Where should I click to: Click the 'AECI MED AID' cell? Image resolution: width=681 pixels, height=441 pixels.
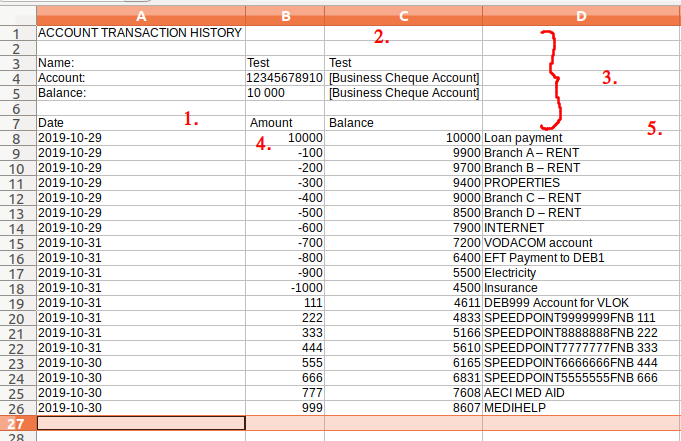point(581,393)
